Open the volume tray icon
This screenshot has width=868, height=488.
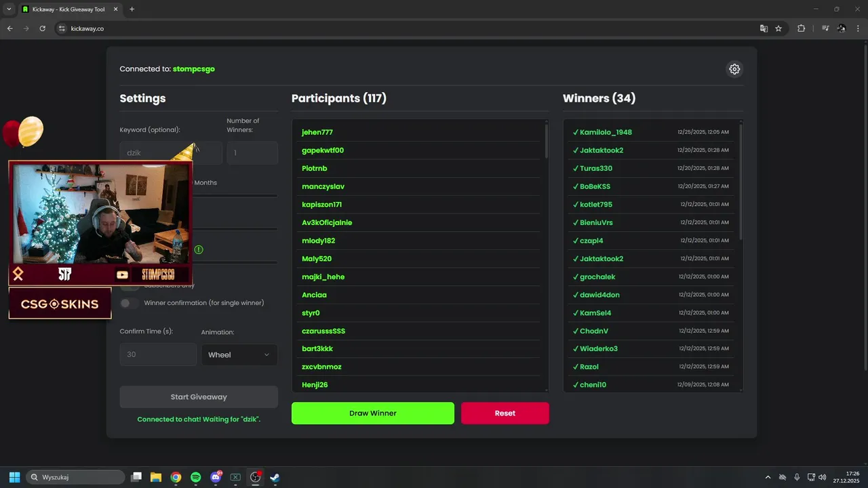pos(823,477)
